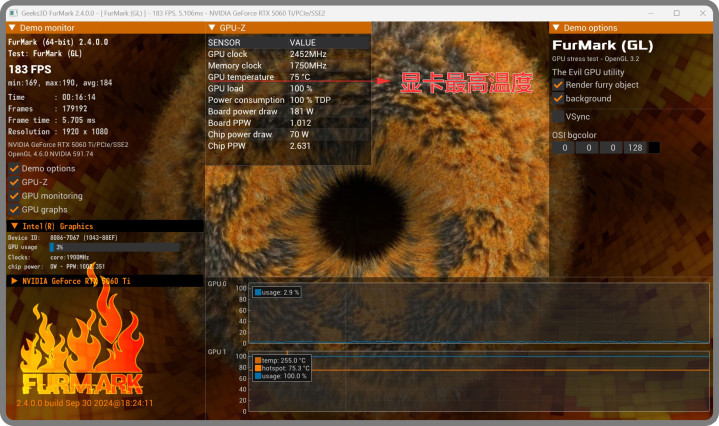
Task: Click the 183 FPS counter
Action: pos(30,69)
